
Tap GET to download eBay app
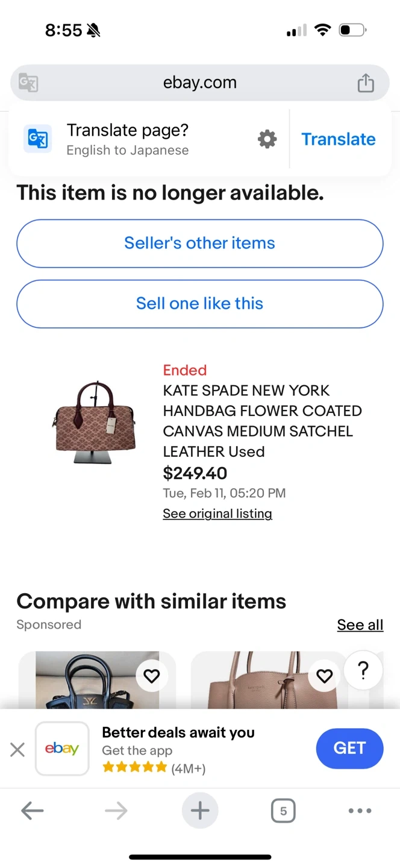tap(349, 749)
